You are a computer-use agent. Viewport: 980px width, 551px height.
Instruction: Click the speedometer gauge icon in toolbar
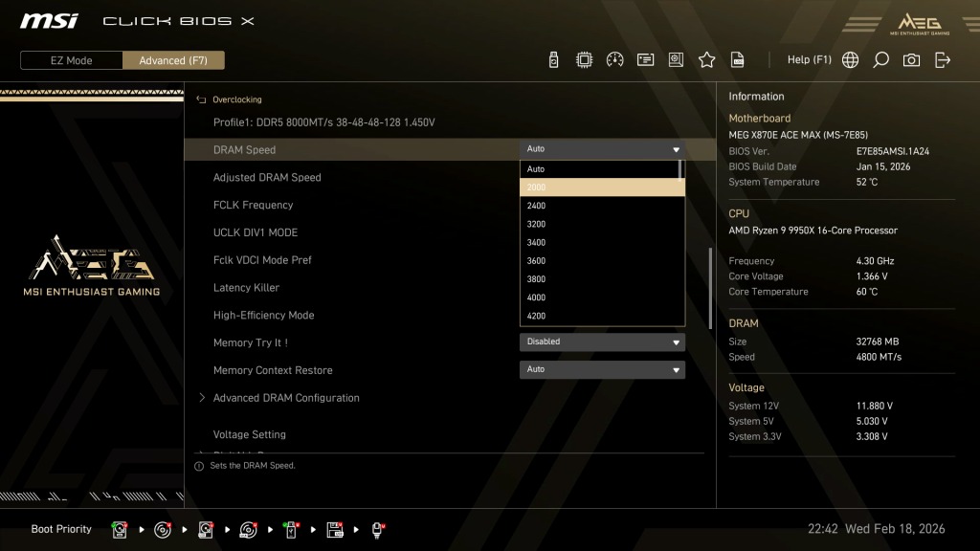(x=615, y=60)
